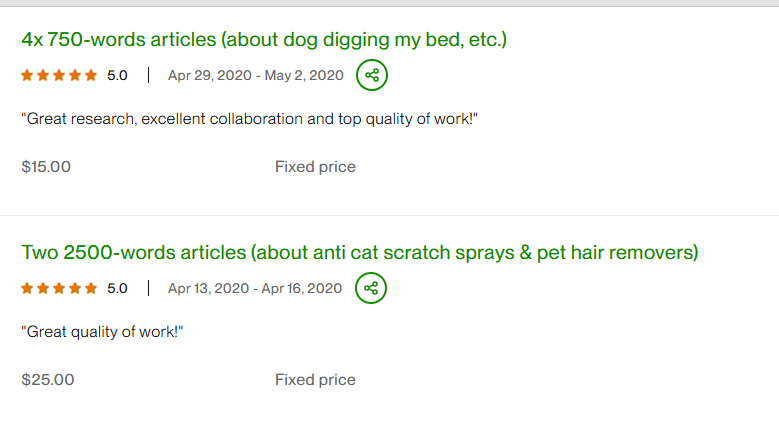
Task: Click the 5.0 score on the cat sprays job
Action: tap(117, 288)
